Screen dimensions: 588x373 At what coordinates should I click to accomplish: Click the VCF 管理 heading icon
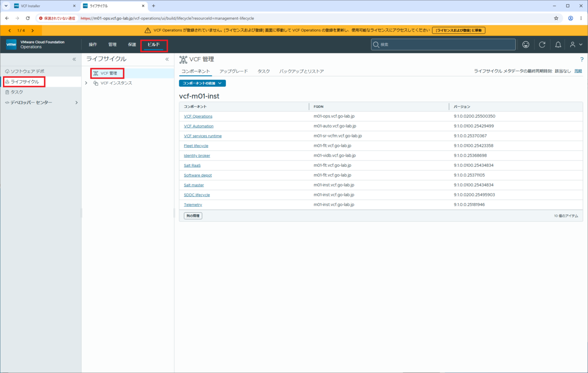tap(183, 59)
